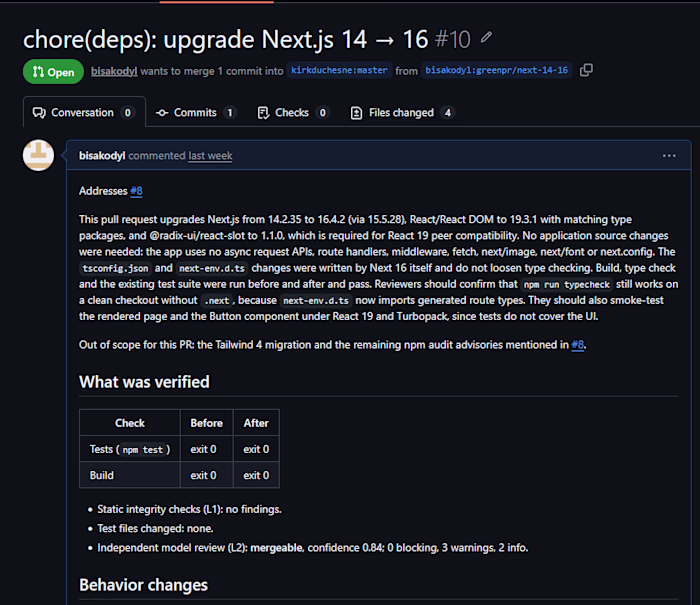The image size is (700, 605).
Task: Click bisakodyl avatar image
Action: (38, 155)
